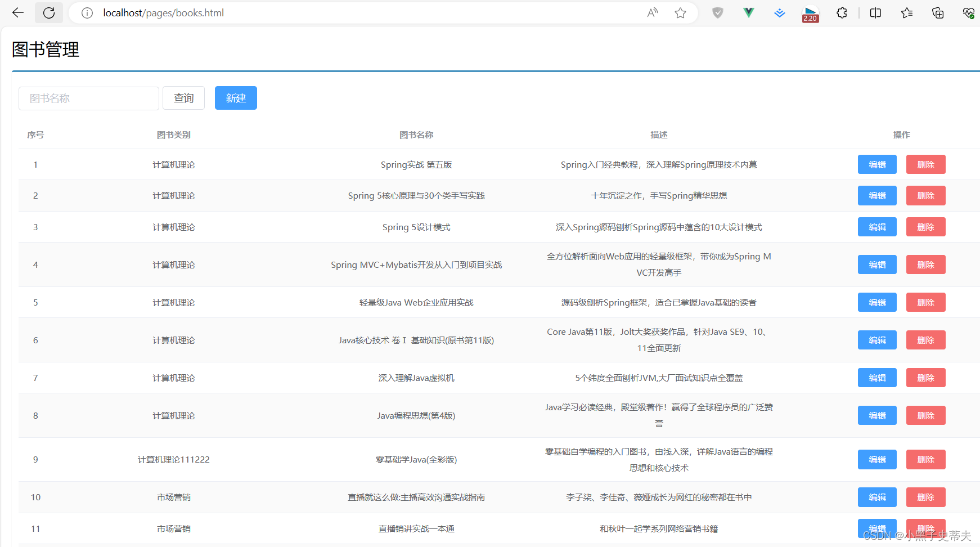Delete row 10 直播就这么做 book

coord(925,497)
